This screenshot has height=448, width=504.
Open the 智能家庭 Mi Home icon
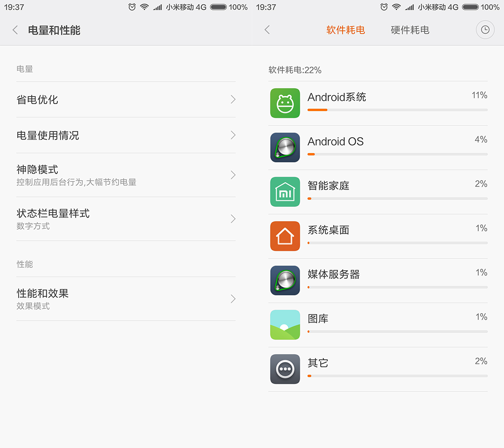[285, 192]
